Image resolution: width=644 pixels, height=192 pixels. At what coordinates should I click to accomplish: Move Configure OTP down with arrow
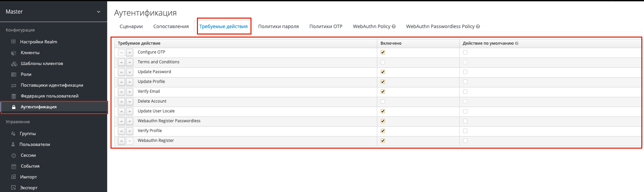(x=129, y=52)
